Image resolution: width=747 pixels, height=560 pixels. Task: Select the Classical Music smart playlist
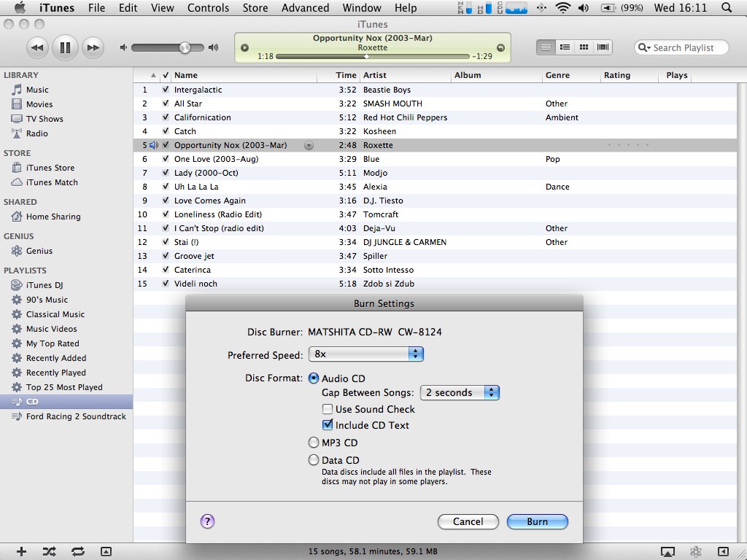click(x=55, y=314)
